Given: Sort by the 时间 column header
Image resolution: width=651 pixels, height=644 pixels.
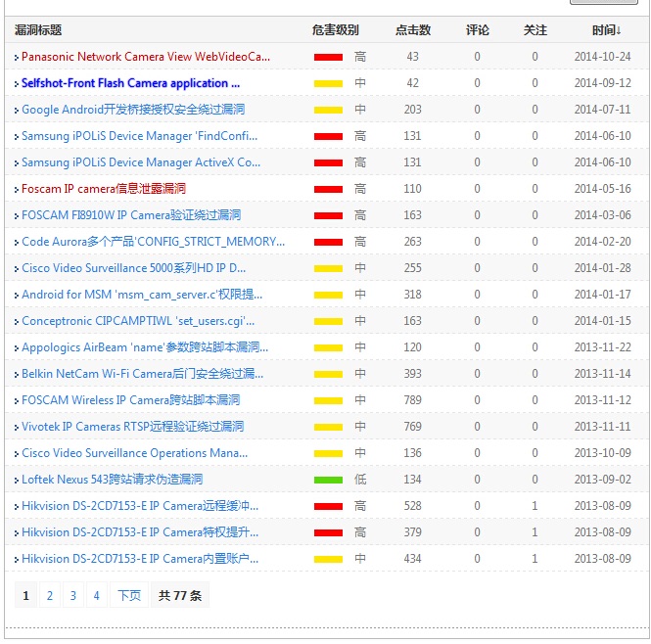Looking at the screenshot, I should pos(606,30).
